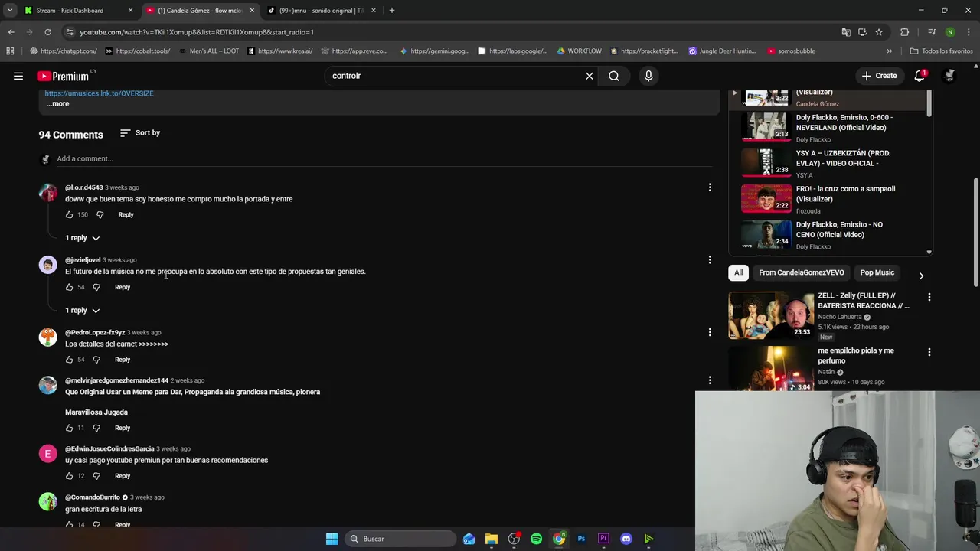
Task: Dislike the comment by @PedroLopez-fx9yz
Action: (x=96, y=360)
